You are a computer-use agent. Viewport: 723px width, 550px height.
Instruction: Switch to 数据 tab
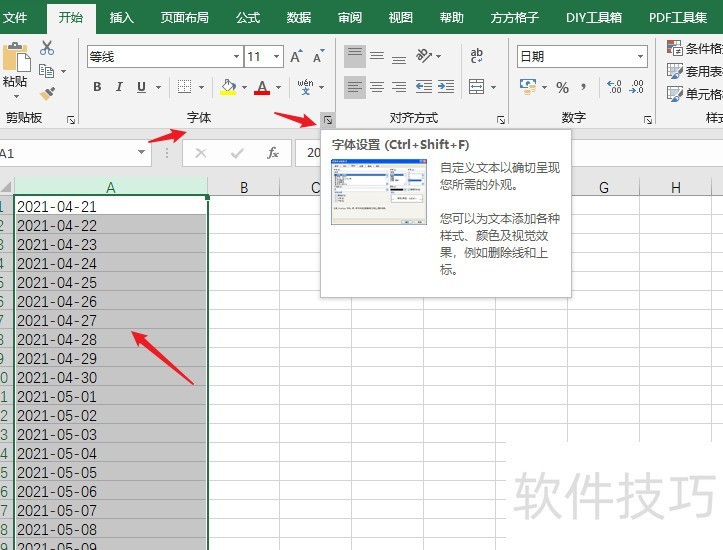[x=299, y=18]
